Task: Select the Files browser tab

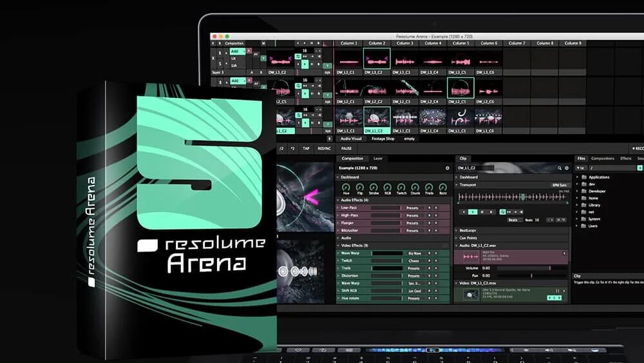Action: pos(581,159)
